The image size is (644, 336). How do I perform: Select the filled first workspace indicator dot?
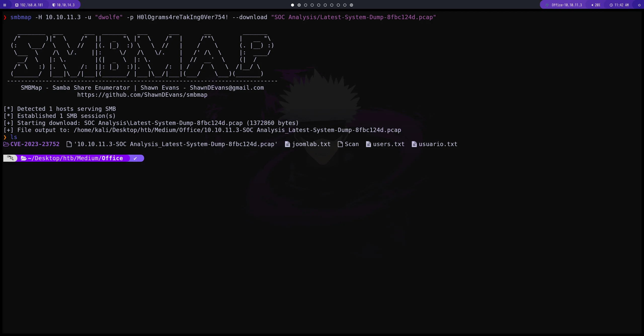pos(292,5)
